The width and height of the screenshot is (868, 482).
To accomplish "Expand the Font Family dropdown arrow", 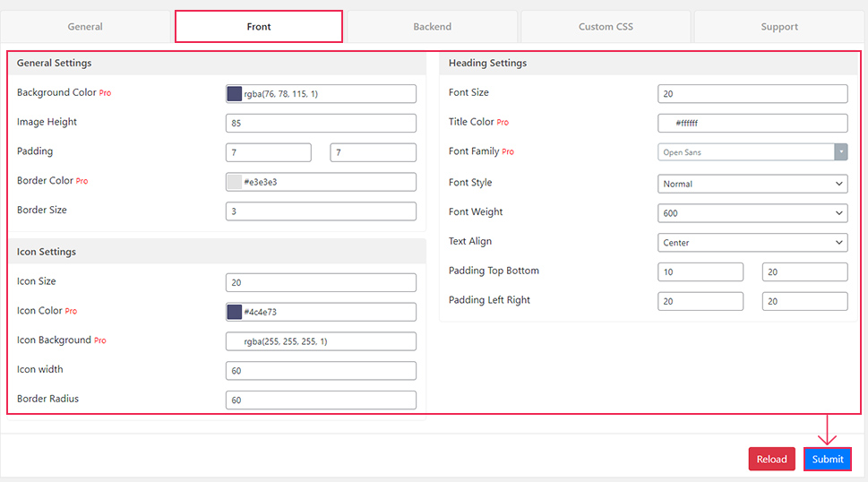I will pyautogui.click(x=841, y=152).
